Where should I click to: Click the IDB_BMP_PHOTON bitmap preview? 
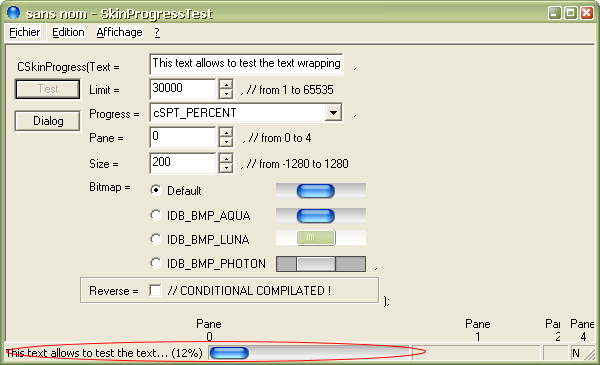(x=321, y=264)
